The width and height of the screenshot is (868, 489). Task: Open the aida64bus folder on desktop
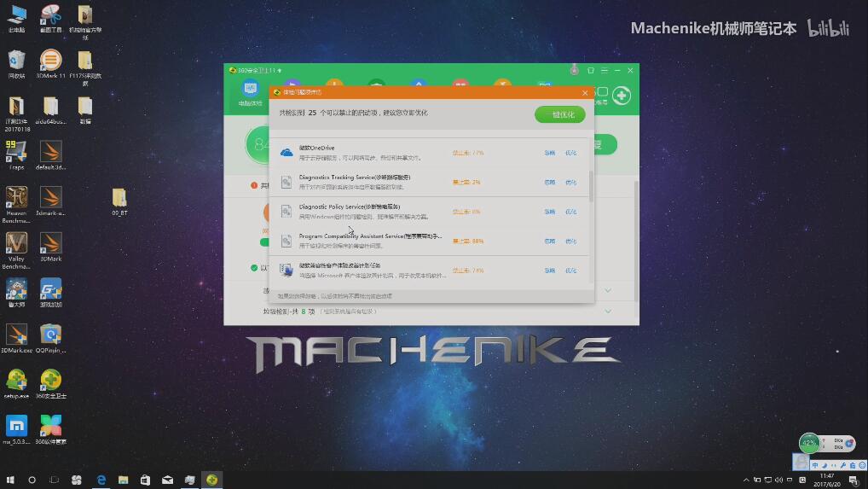click(x=50, y=109)
